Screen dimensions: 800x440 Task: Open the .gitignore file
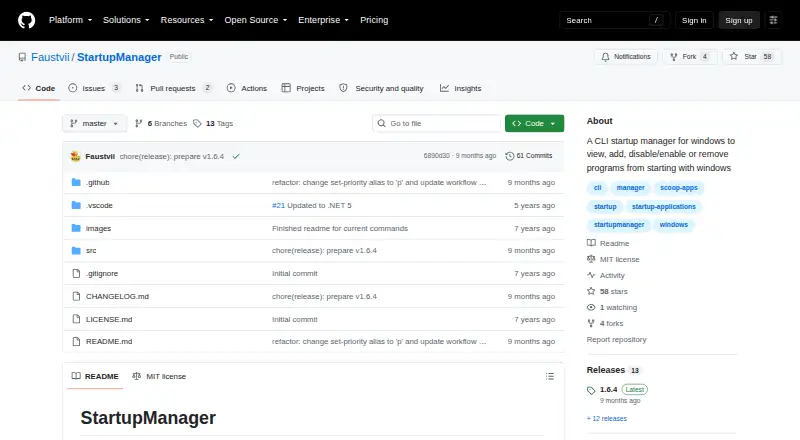point(102,274)
